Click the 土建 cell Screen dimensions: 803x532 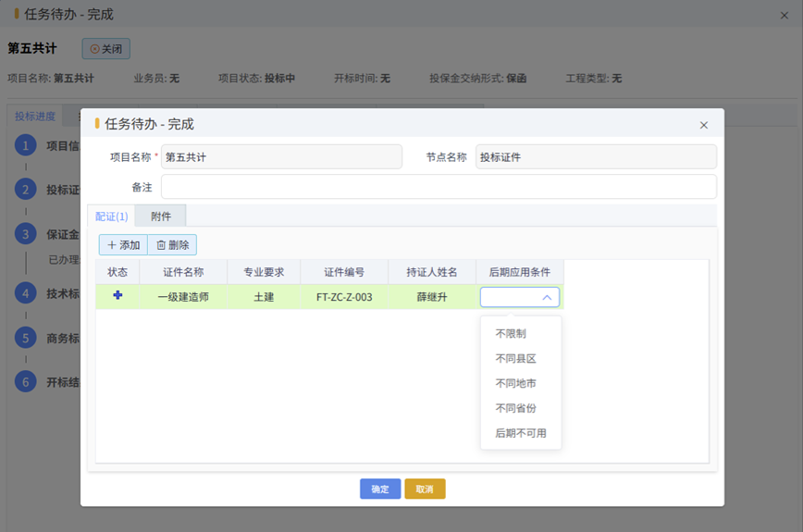[264, 297]
